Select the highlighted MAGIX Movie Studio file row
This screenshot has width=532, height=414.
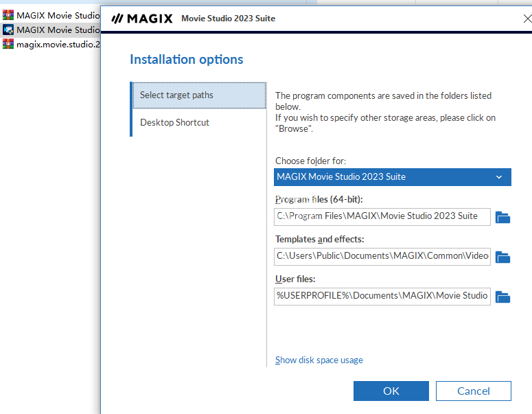(x=51, y=30)
